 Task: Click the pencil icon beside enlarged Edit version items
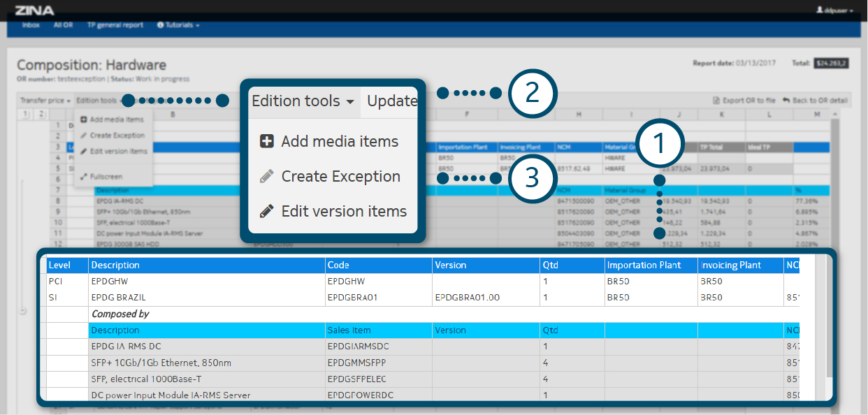[x=266, y=211]
